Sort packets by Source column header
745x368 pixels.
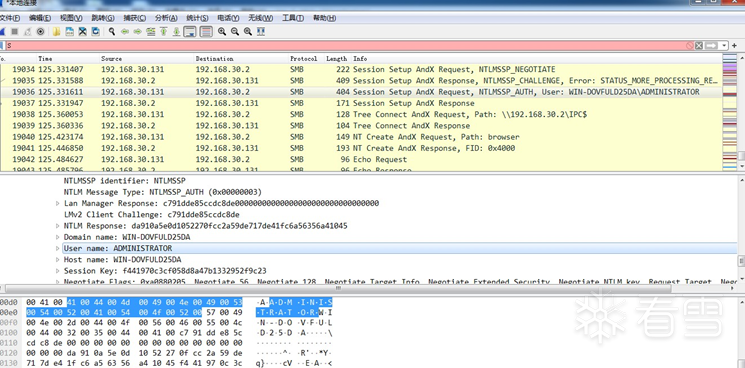[146, 58]
